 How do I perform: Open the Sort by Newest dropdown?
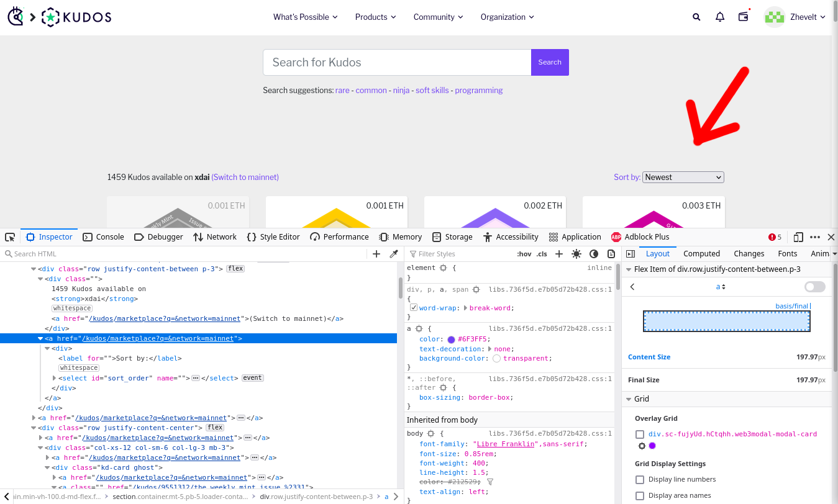pyautogui.click(x=683, y=178)
